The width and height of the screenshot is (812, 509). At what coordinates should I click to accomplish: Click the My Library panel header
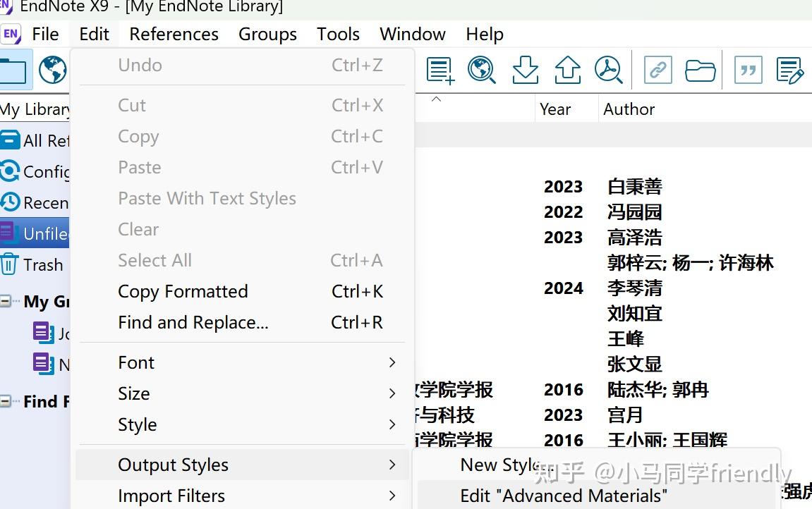point(35,109)
